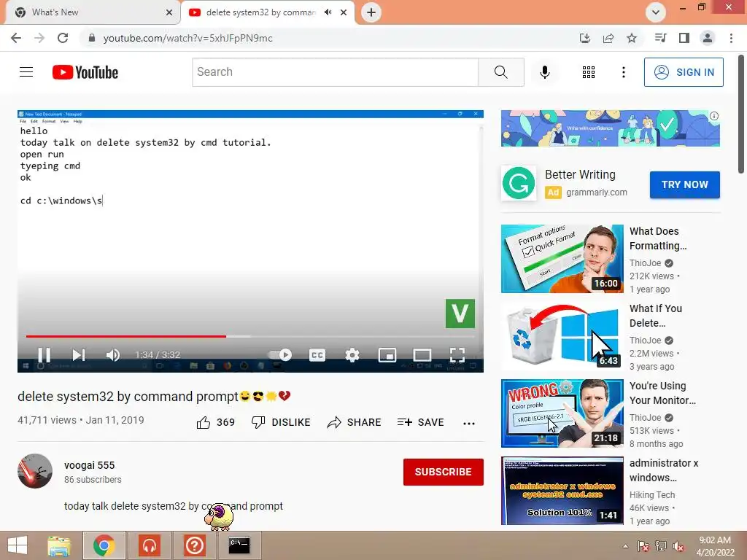The height and width of the screenshot is (560, 747).
Task: Open the YouTube apps grid icon
Action: [x=589, y=72]
